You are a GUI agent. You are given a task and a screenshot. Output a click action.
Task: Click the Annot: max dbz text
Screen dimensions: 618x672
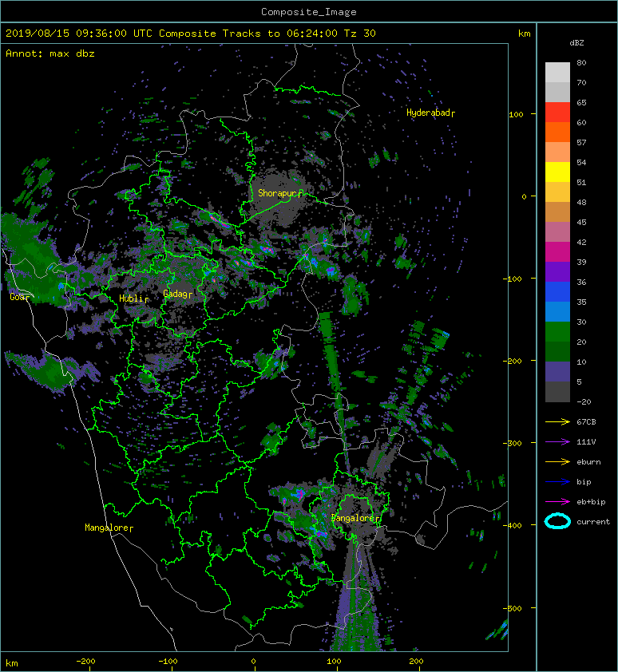(50, 53)
